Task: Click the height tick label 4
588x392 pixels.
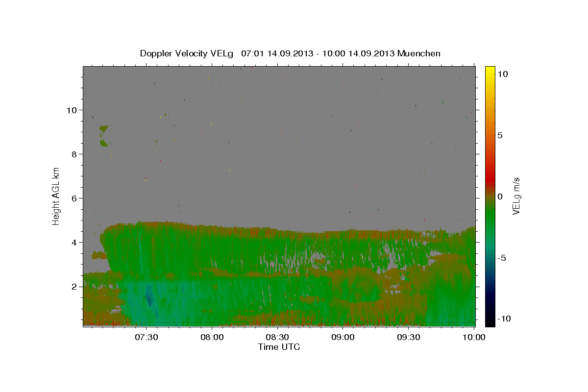Action: coord(74,243)
